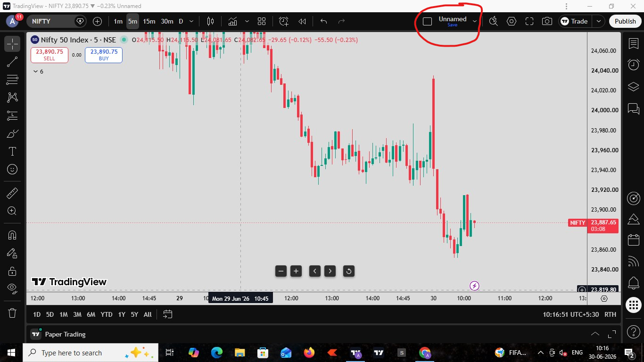This screenshot has width=644, height=362.
Task: Reset the chart view with circular arrow
Action: tap(348, 271)
